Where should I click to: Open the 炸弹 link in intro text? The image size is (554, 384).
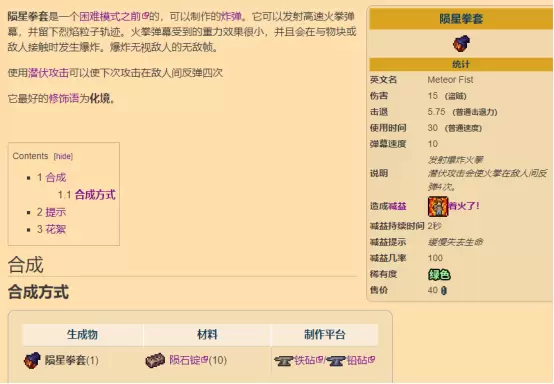tap(231, 16)
